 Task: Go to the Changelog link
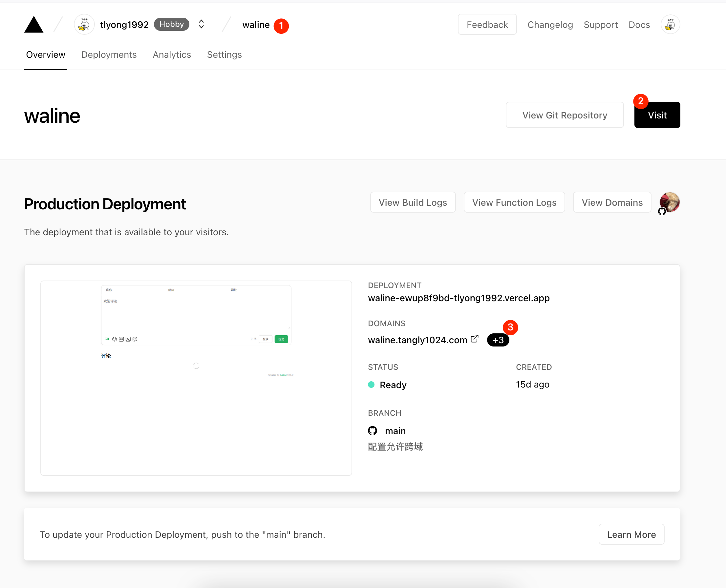point(550,25)
